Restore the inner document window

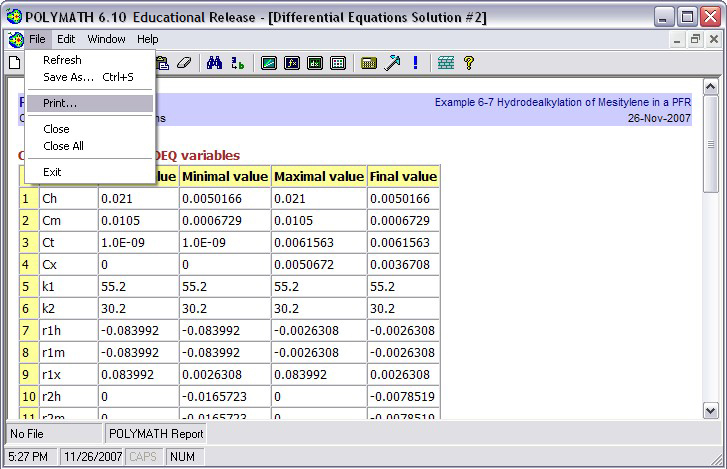pos(696,39)
